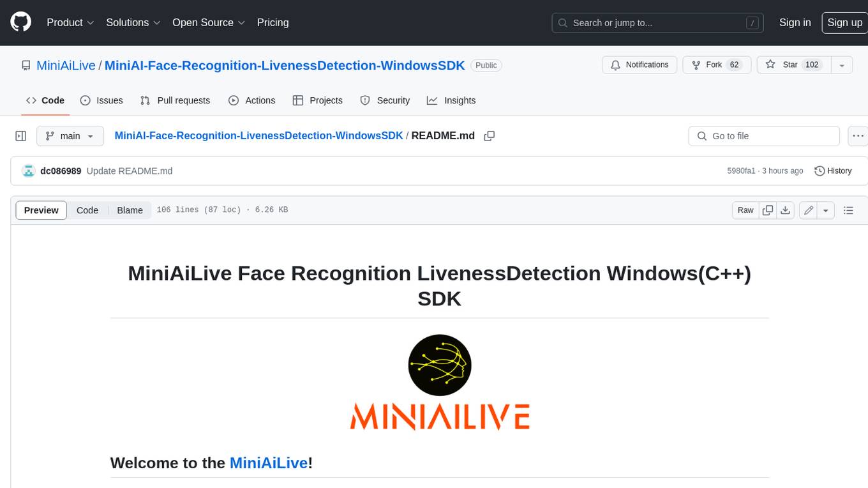Open the dc086989 author avatar
Viewport: 868px width, 488px height.
28,171
